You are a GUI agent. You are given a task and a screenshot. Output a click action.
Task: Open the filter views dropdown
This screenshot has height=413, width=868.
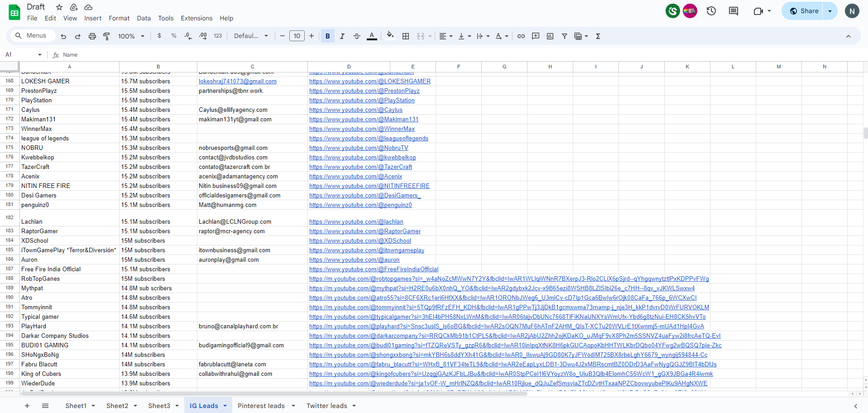(581, 36)
